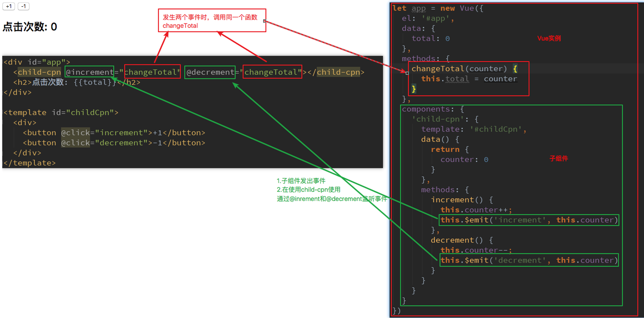Viewport: 644px width, 318px height.
Task: Click the {{total}} interpolation in h2
Action: point(95,82)
